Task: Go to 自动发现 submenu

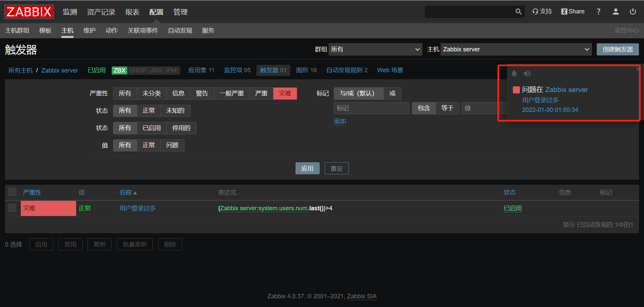Action: click(180, 31)
